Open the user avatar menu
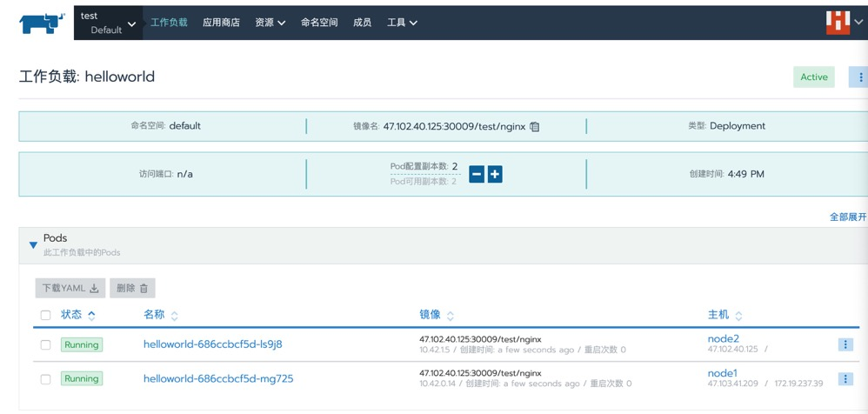 [845, 23]
